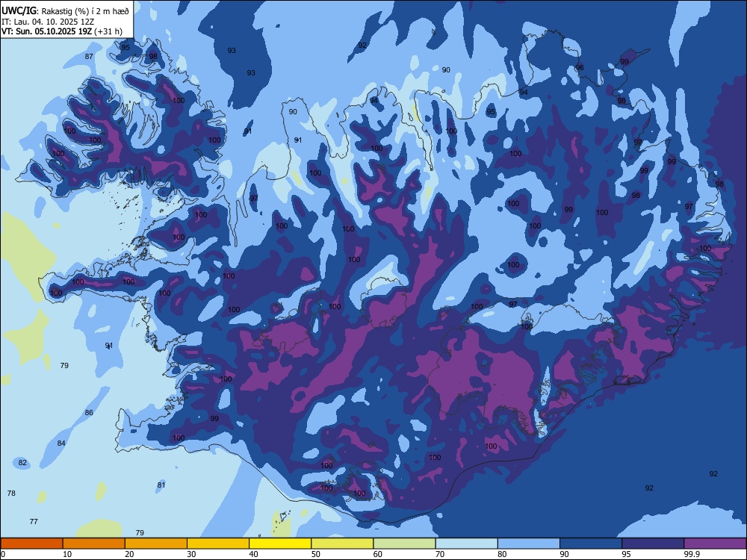
Task: Click the '70' label under the color scale
Action: (x=440, y=554)
